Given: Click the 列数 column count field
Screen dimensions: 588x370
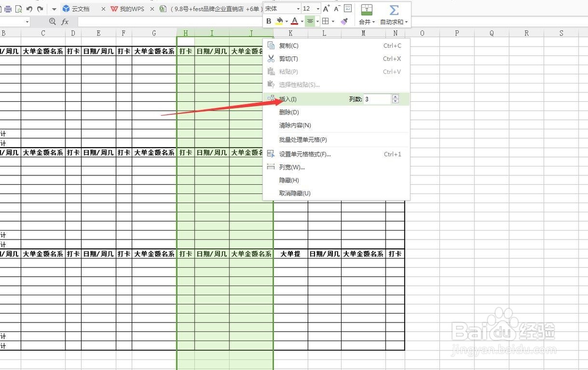Looking at the screenshot, I should [377, 99].
